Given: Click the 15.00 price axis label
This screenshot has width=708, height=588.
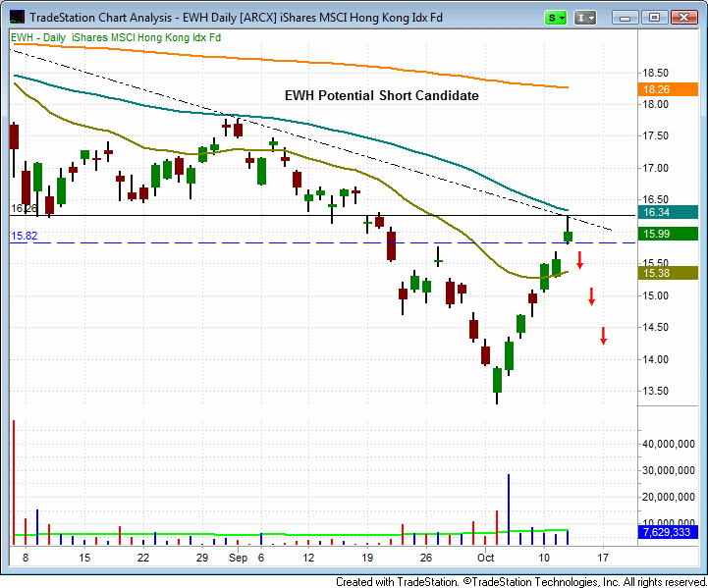Looking at the screenshot, I should [655, 296].
